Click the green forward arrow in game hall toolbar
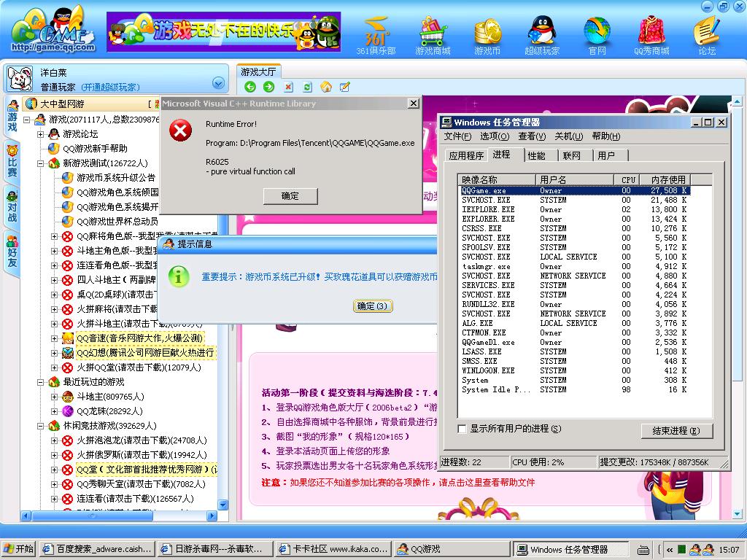The height and width of the screenshot is (560, 747). pyautogui.click(x=268, y=87)
